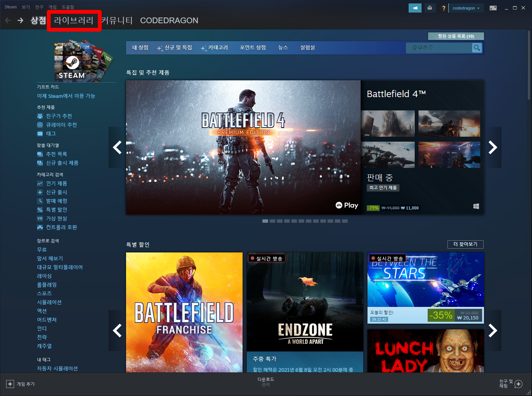The width and height of the screenshot is (532, 396).
Task: Open 실험실 in store nav
Action: 308,48
